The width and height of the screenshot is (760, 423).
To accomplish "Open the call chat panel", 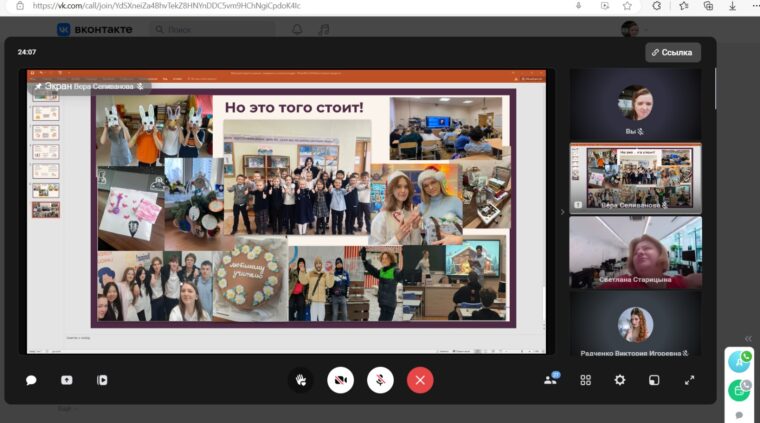I will click(x=31, y=380).
